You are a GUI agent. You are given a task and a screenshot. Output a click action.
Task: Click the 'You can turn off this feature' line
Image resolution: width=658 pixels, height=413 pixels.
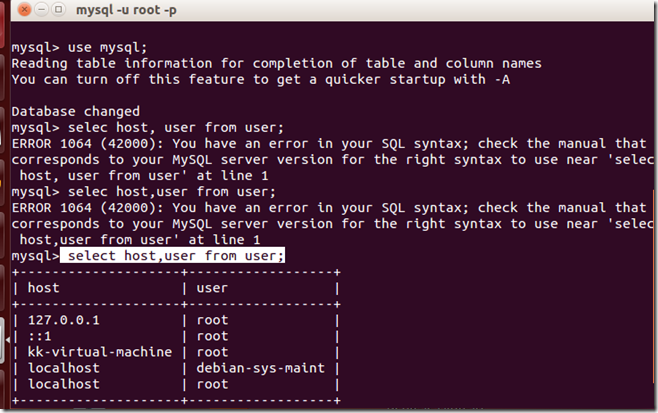pyautogui.click(x=261, y=79)
